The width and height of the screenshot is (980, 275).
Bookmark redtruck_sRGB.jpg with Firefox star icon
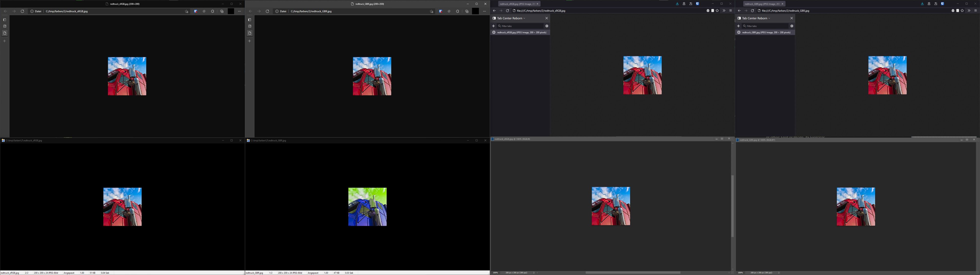pos(717,11)
